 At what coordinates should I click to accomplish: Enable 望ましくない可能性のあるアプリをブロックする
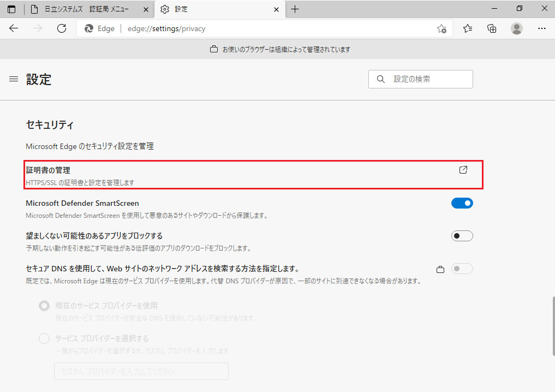462,235
